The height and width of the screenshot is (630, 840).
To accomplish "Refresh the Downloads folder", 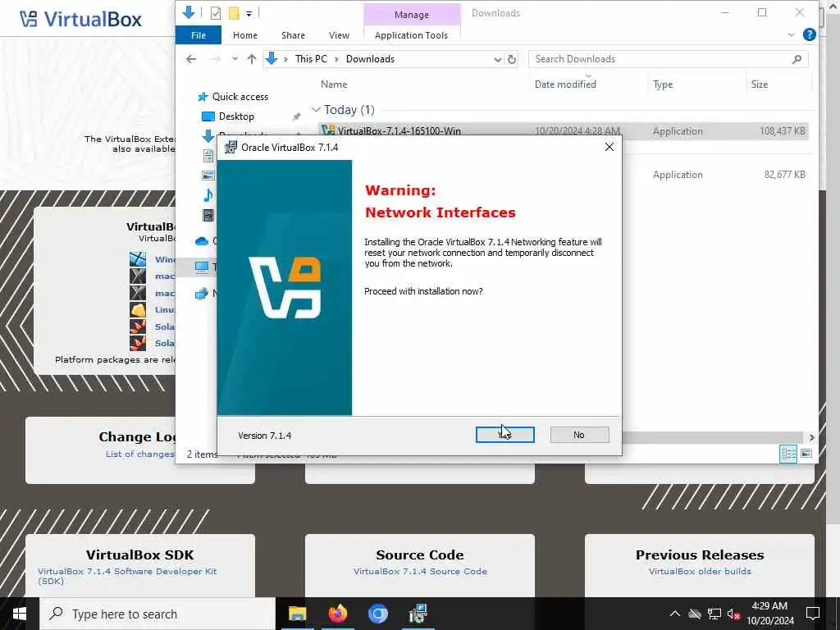I will click(512, 59).
